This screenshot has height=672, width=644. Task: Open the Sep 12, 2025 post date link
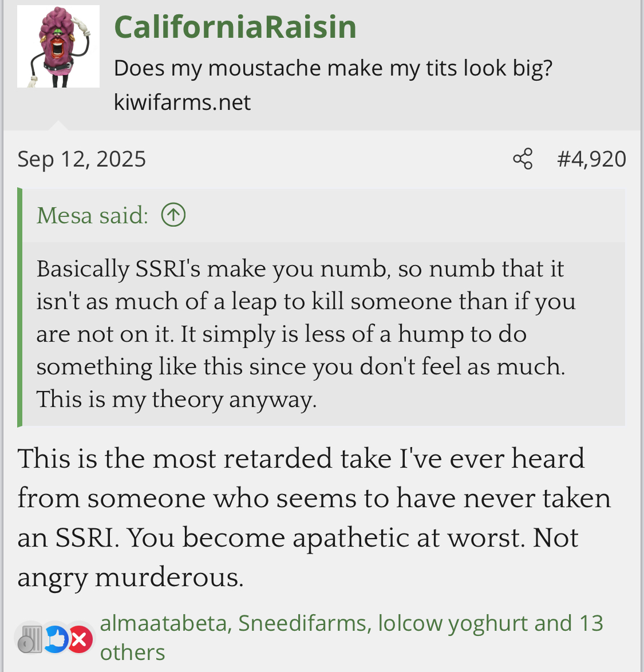(x=81, y=159)
